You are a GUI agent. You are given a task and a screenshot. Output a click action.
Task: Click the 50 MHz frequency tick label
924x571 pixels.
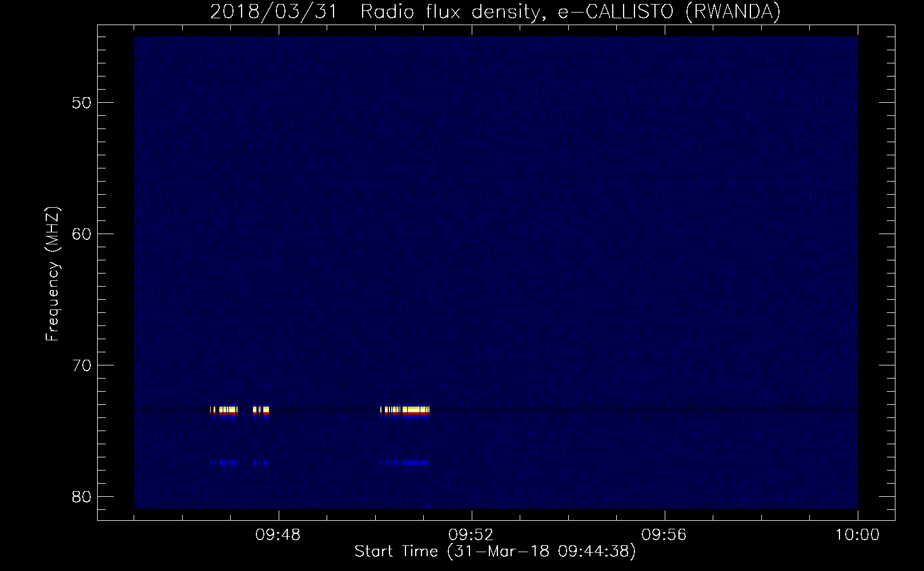click(x=81, y=103)
